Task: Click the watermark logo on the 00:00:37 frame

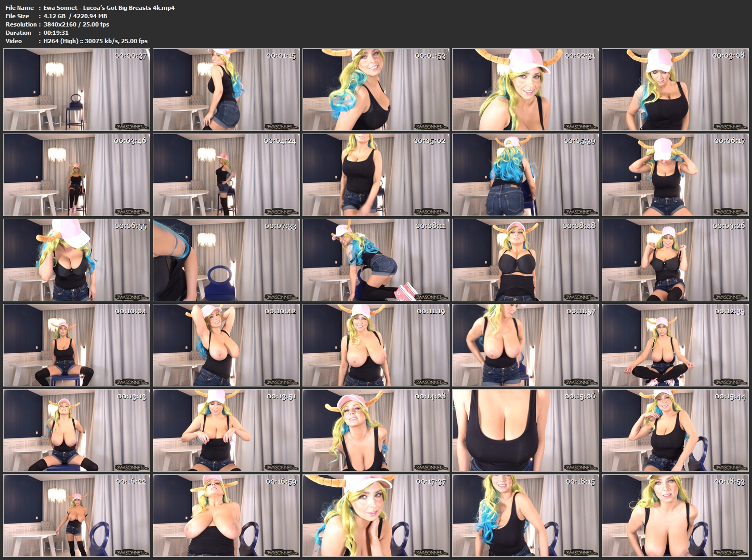Action: (132, 126)
